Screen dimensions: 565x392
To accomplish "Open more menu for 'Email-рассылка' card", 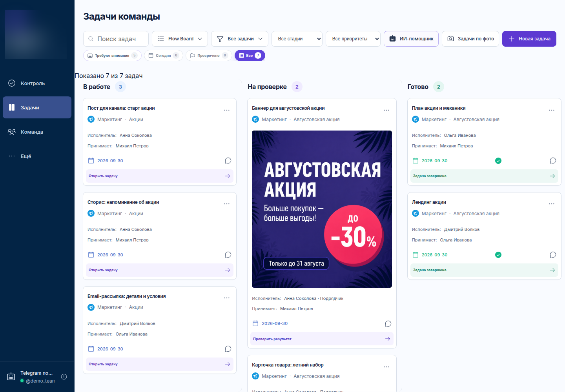I will click(227, 298).
